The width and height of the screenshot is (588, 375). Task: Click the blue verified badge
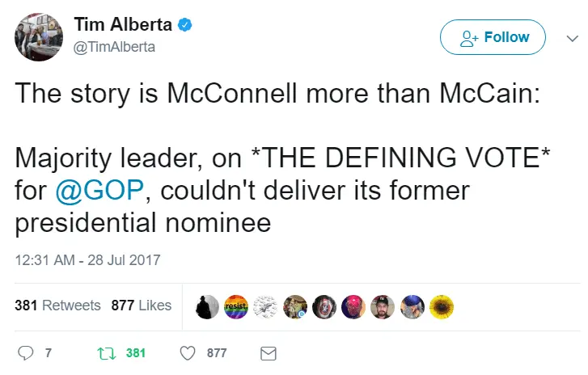[x=185, y=25]
